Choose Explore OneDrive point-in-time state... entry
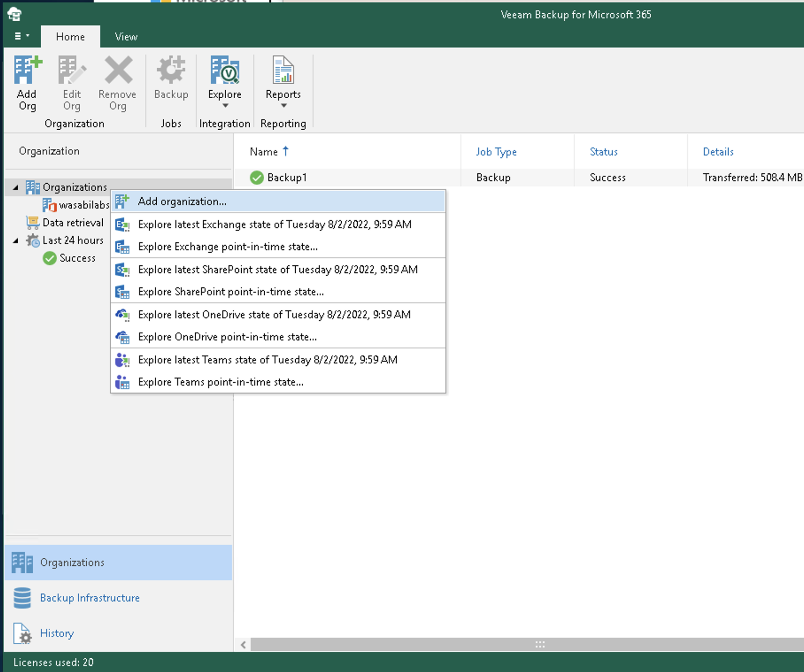 tap(278, 337)
